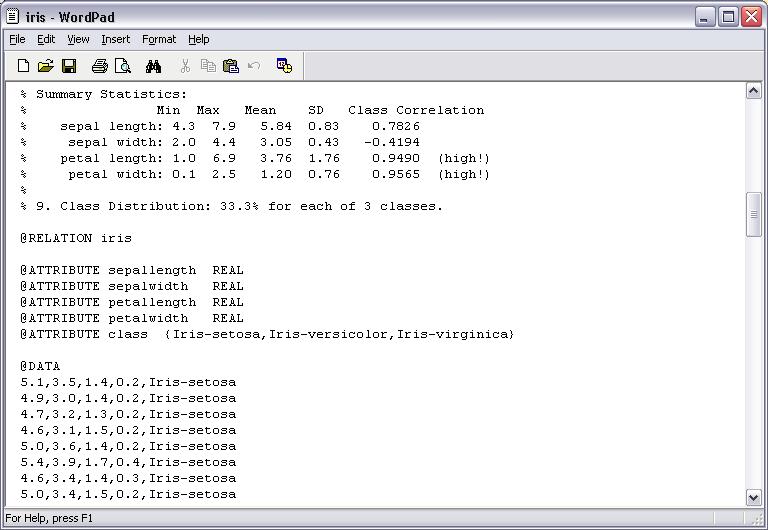This screenshot has height=530, width=768.
Task: Open the Help menu
Action: (x=198, y=39)
